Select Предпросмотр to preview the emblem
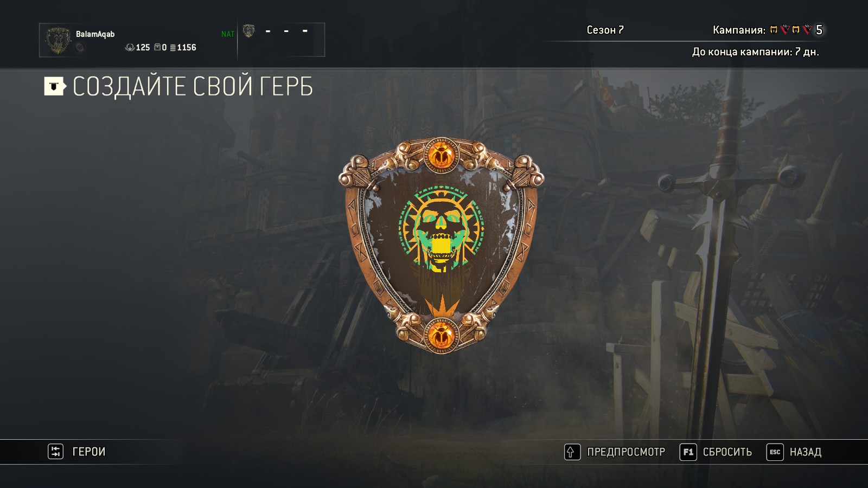The height and width of the screenshot is (488, 868). click(x=626, y=452)
